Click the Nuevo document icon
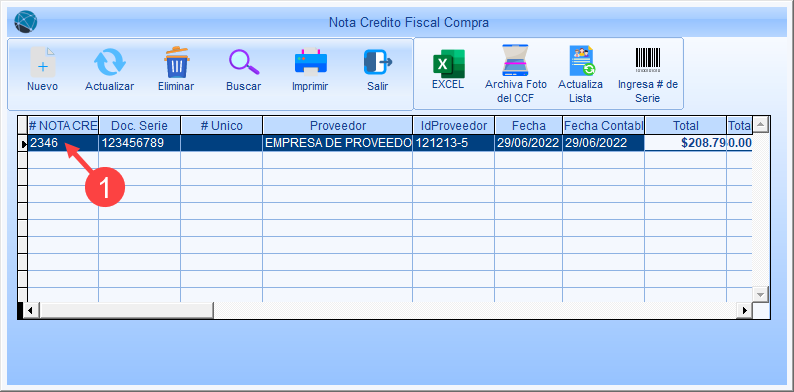 (43, 62)
